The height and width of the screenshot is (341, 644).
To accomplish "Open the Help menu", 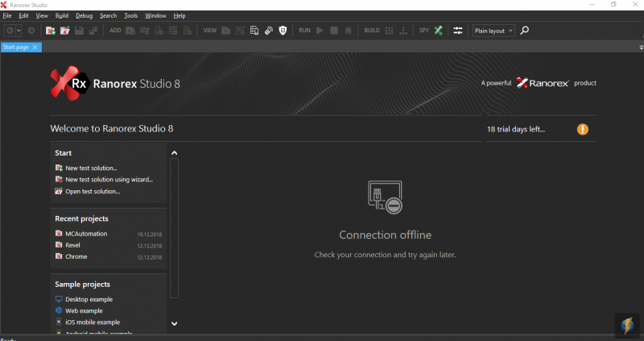I will coord(179,15).
